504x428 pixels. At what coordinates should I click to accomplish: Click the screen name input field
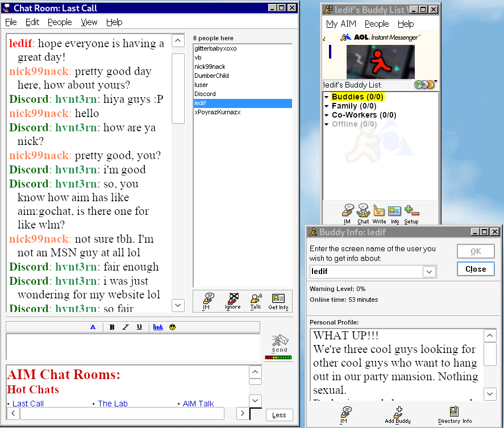[366, 272]
